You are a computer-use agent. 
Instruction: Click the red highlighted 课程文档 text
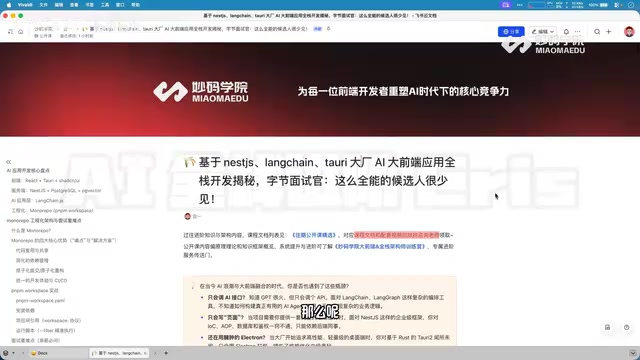point(396,235)
